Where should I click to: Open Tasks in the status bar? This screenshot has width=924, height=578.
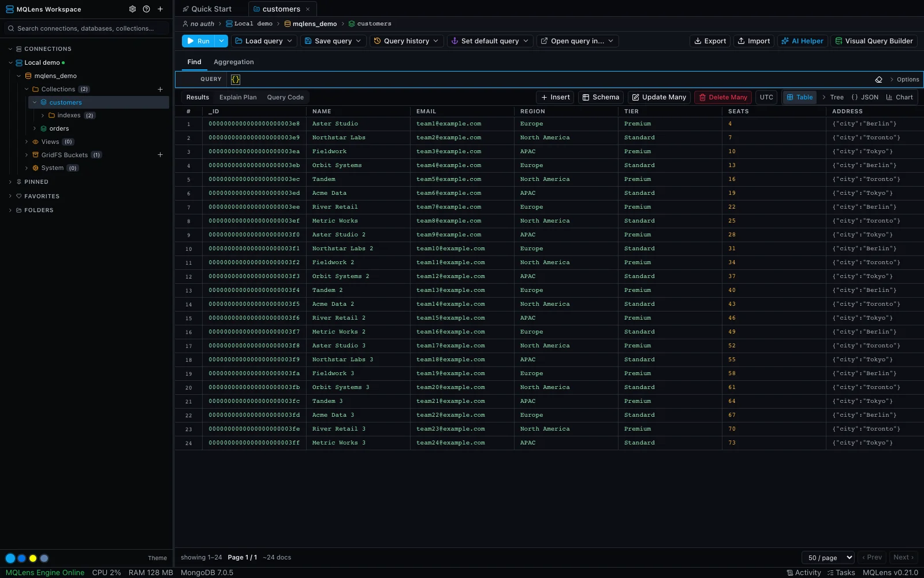click(841, 573)
